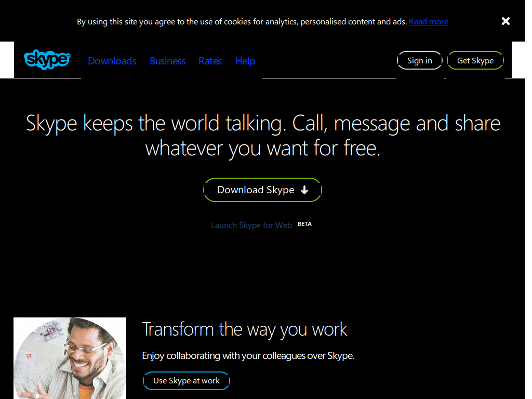
Task: Click the Skype keeps the world talking headline
Action: 263,136
